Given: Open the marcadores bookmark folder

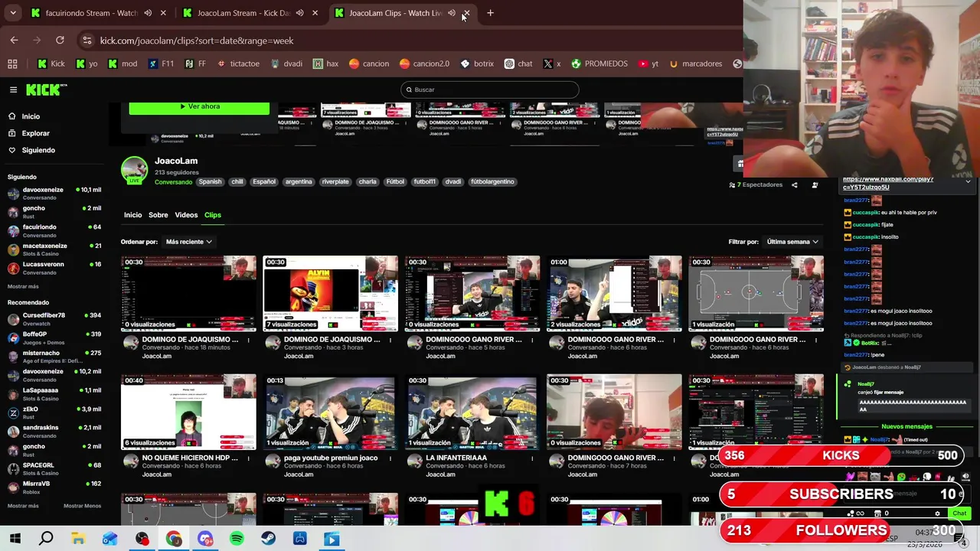Looking at the screenshot, I should click(x=695, y=64).
